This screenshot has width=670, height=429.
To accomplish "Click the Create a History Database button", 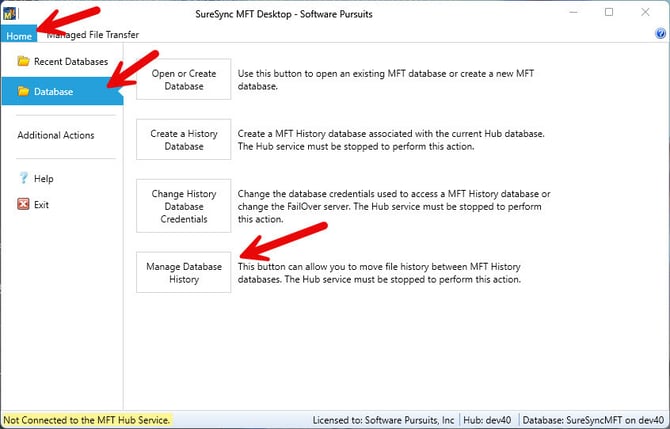I will (x=184, y=140).
